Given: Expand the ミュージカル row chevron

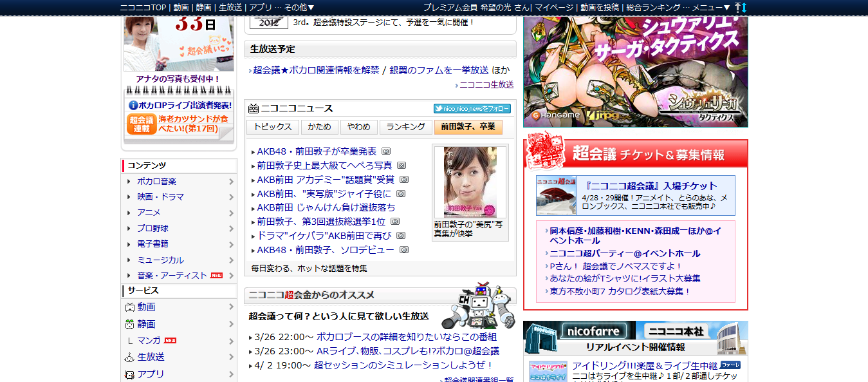Looking at the screenshot, I should [231, 260].
